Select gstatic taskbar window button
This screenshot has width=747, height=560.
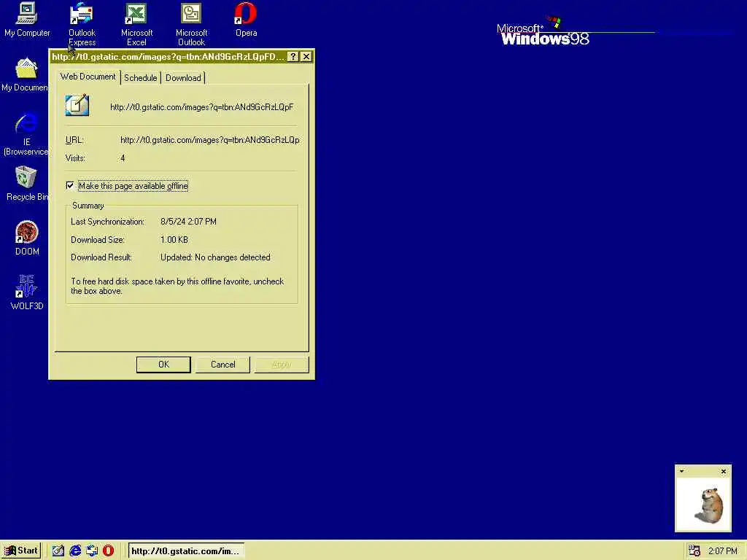pyautogui.click(x=186, y=551)
